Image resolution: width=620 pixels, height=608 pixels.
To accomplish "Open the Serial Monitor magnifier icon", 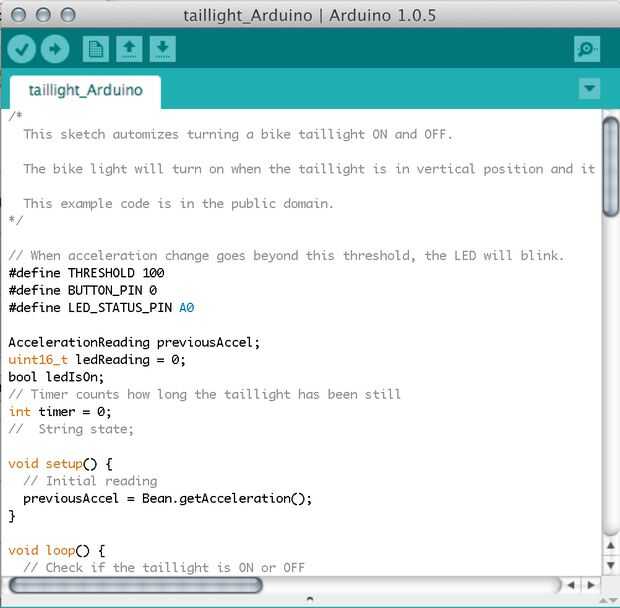I will [x=587, y=49].
